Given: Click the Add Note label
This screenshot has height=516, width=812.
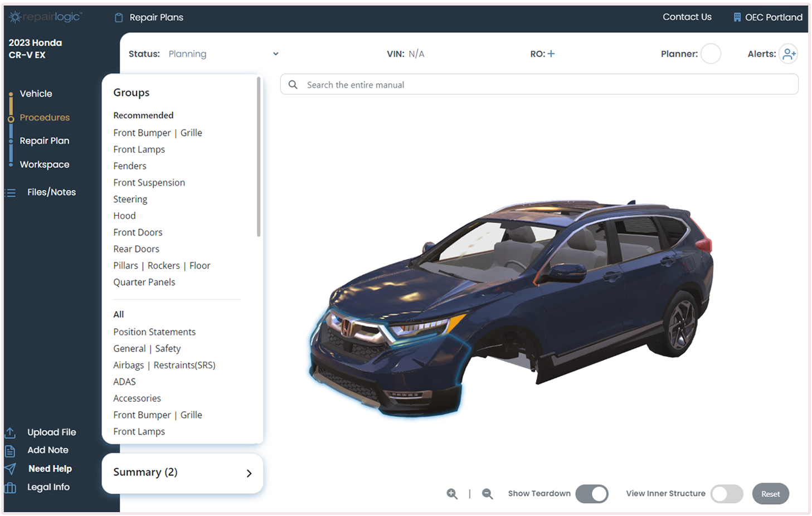Looking at the screenshot, I should point(48,450).
